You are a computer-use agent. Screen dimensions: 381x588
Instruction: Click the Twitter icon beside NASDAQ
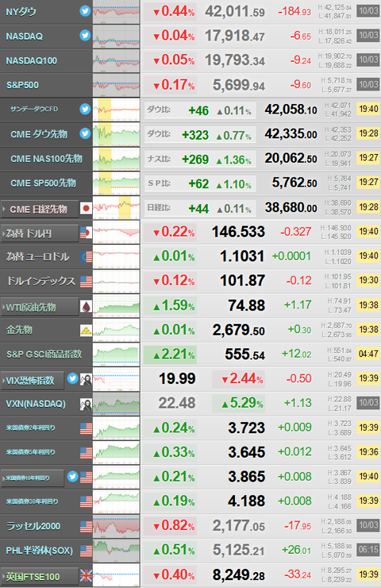click(85, 36)
